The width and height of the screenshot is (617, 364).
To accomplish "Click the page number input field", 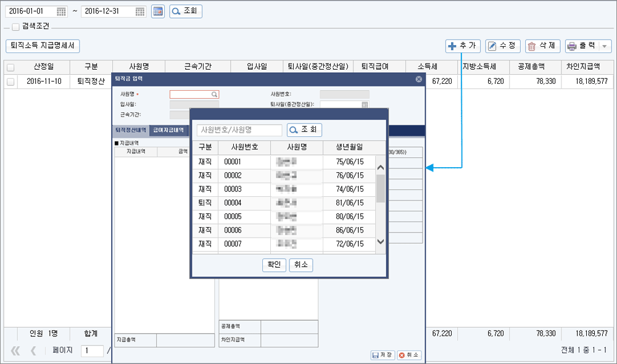I will [92, 351].
